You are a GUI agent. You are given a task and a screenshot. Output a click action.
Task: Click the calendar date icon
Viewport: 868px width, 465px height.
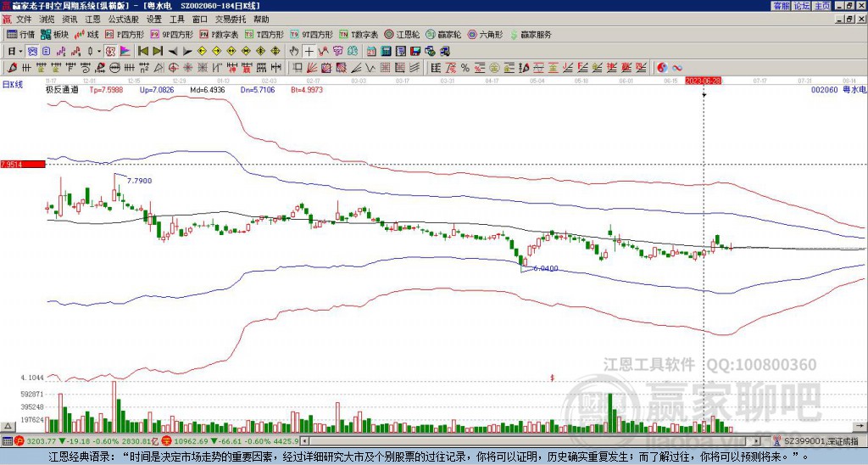pyautogui.click(x=371, y=52)
